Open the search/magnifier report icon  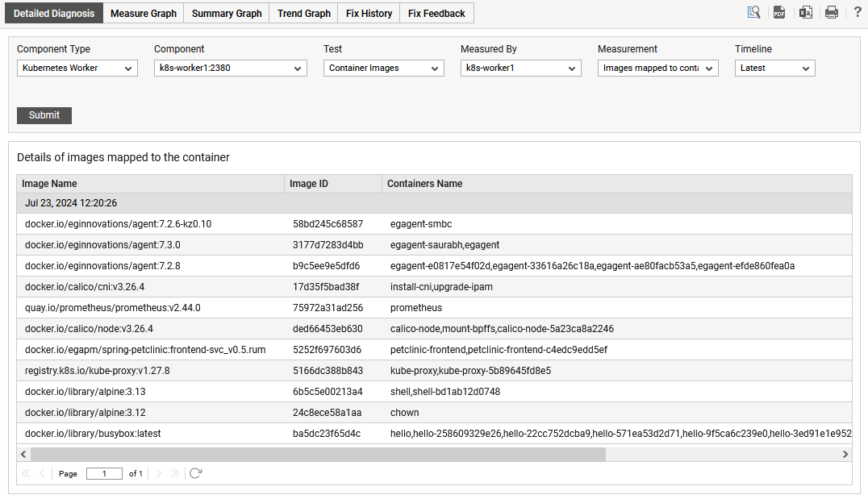[x=753, y=12]
